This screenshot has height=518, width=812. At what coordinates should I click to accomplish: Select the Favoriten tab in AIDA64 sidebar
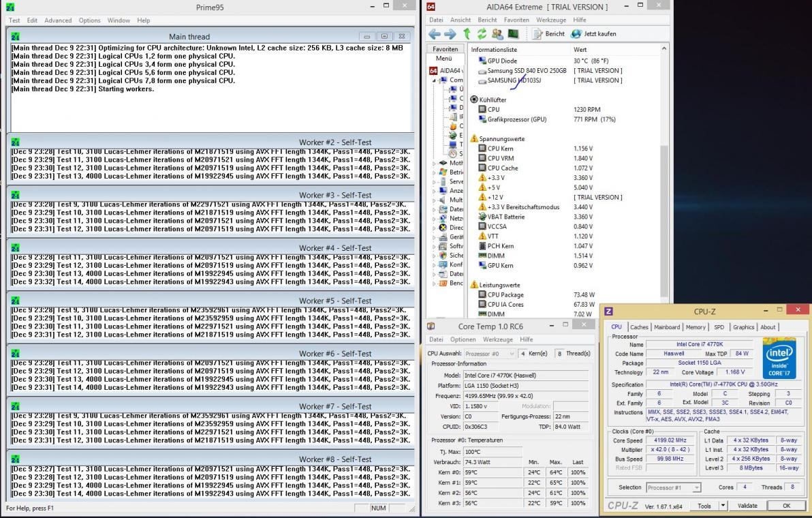[x=445, y=48]
